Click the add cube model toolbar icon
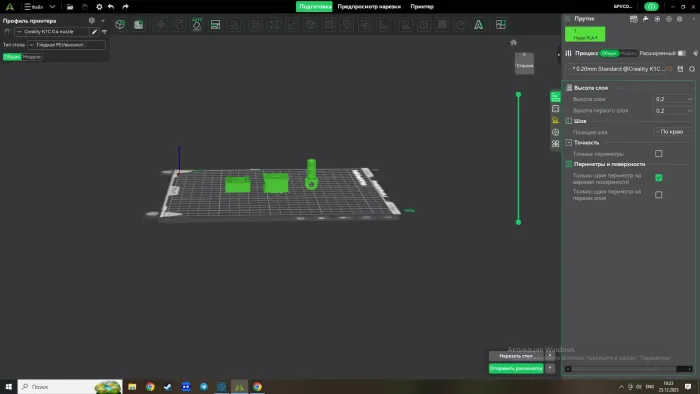700x394 pixels. click(120, 25)
